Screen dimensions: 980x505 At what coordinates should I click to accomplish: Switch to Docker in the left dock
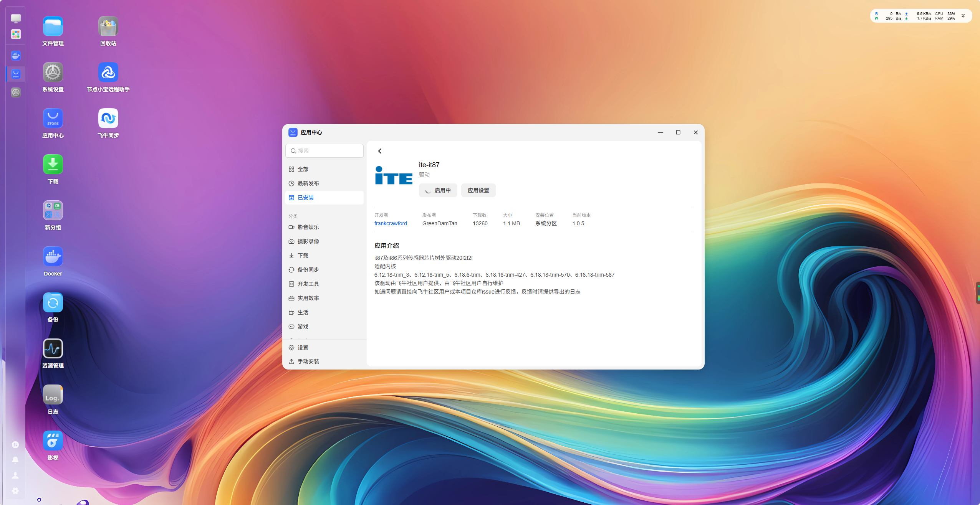tap(16, 56)
